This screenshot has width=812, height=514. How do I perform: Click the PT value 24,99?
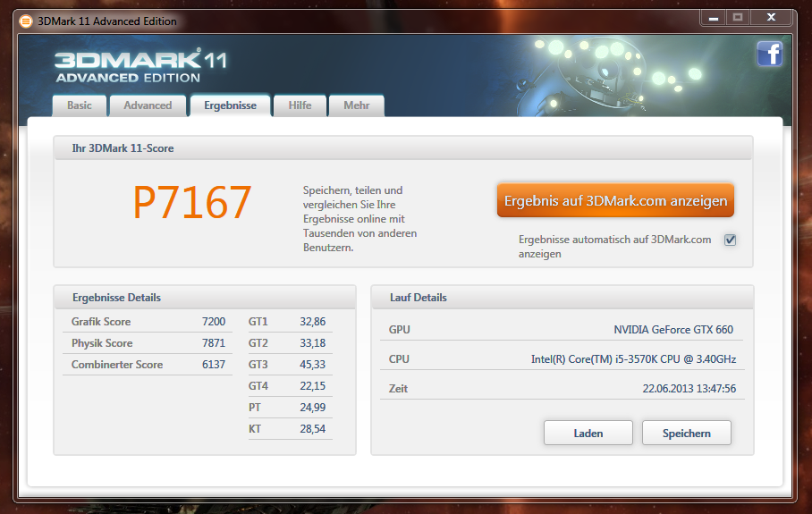[313, 408]
